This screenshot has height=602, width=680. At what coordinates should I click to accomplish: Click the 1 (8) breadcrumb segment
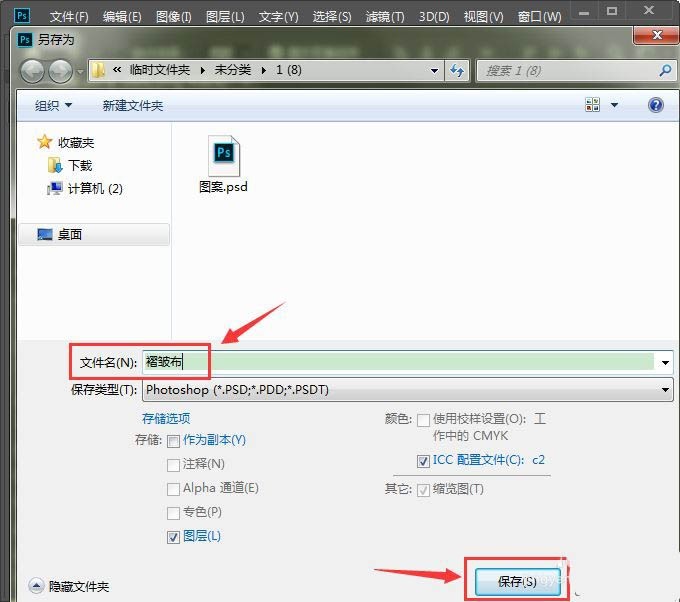coord(289,70)
